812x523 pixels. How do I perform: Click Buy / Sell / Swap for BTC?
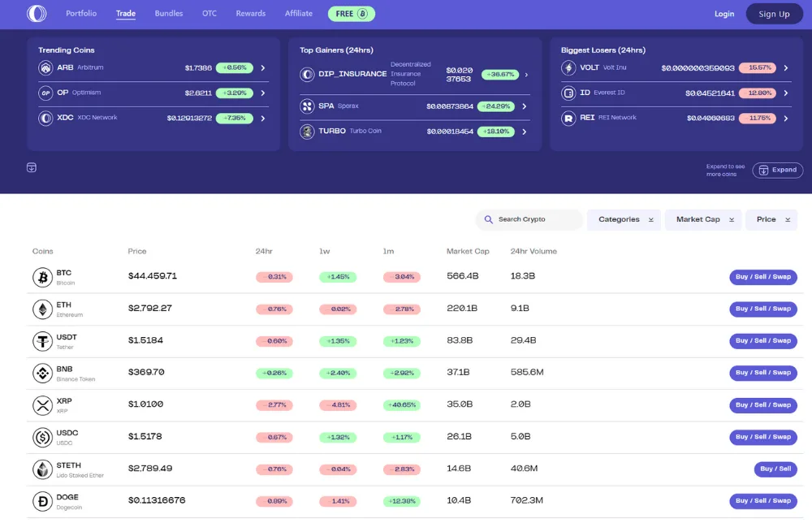click(x=762, y=277)
